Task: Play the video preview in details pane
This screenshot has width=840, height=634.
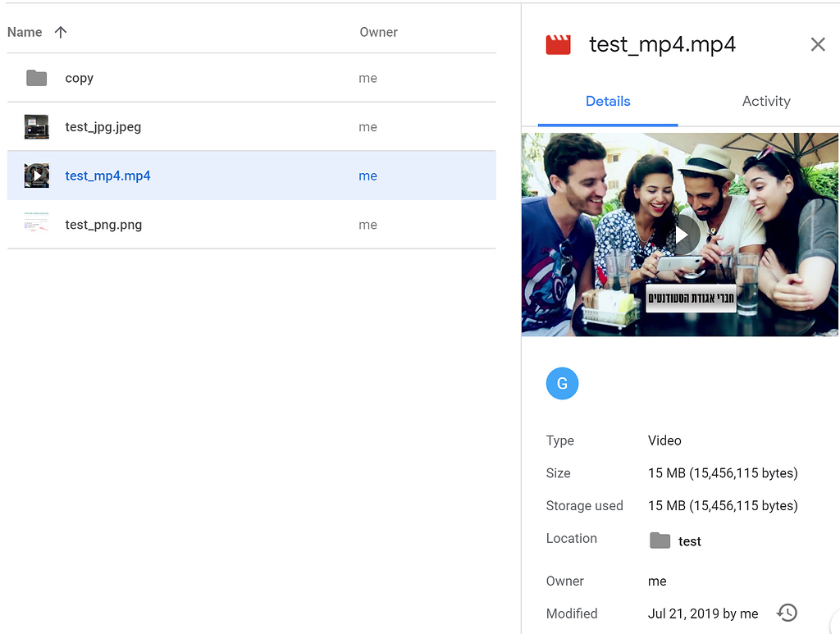Action: point(681,235)
